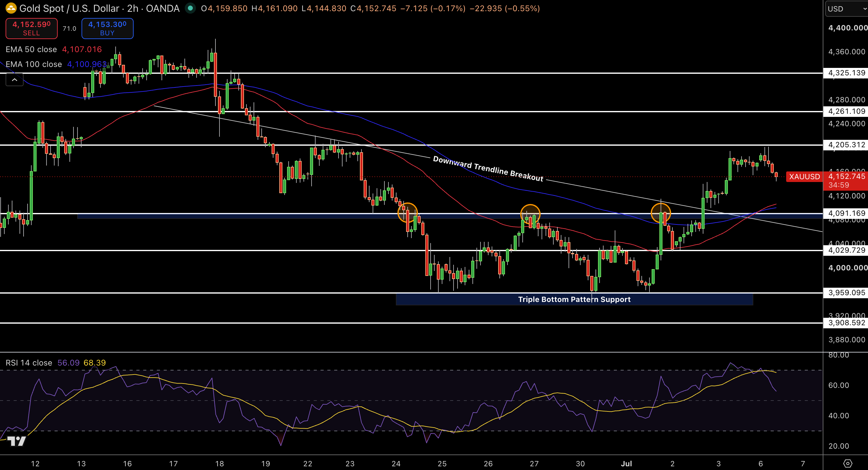The image size is (868, 470).
Task: Click the 4,091.169 horizontal line price label
Action: pyautogui.click(x=846, y=213)
